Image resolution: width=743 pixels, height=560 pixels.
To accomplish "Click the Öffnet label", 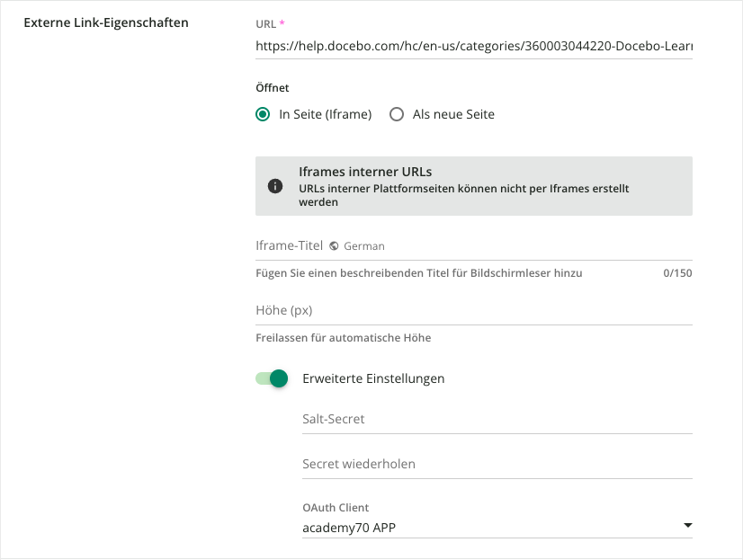I will click(272, 88).
